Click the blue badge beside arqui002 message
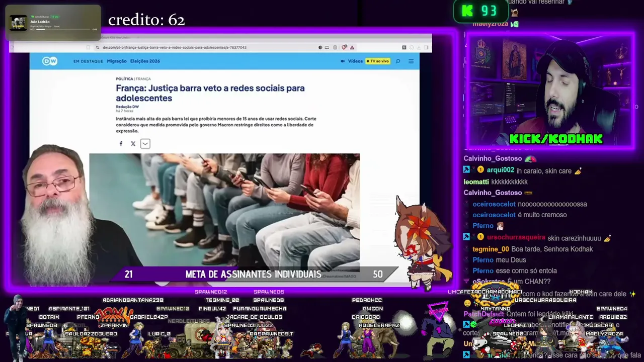This screenshot has width=644, height=362. [x=466, y=170]
